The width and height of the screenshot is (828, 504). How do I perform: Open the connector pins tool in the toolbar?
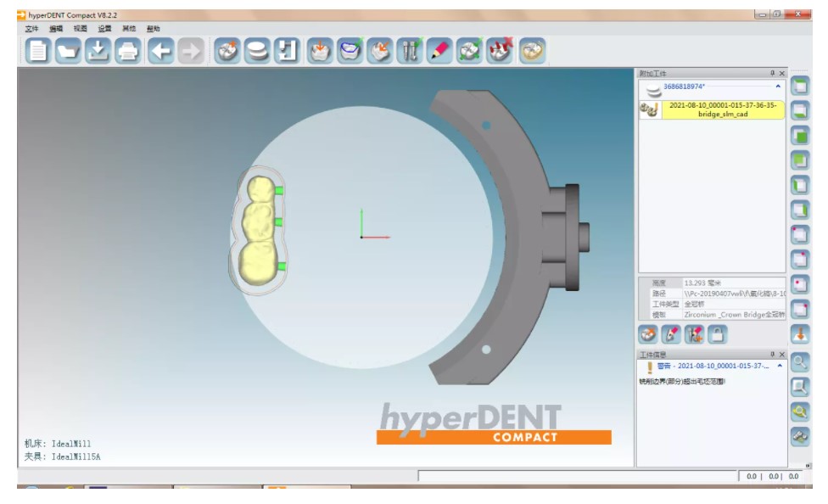click(411, 51)
